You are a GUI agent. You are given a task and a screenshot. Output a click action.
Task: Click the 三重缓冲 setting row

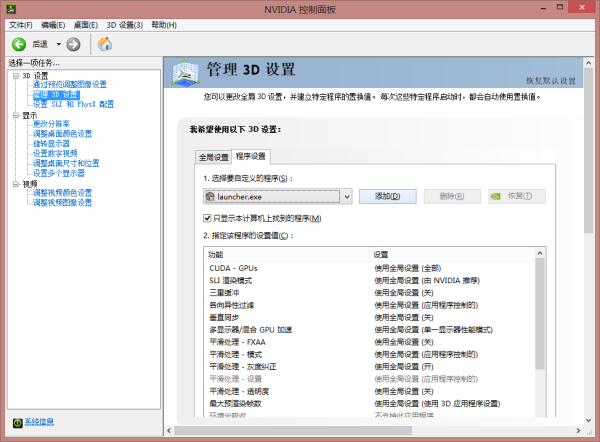click(x=370, y=293)
